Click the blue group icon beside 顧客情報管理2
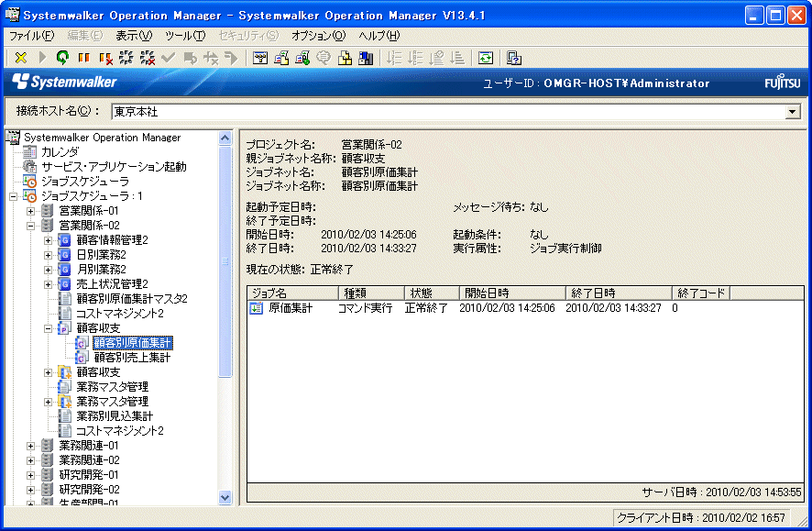The width and height of the screenshot is (812, 531). click(x=64, y=240)
